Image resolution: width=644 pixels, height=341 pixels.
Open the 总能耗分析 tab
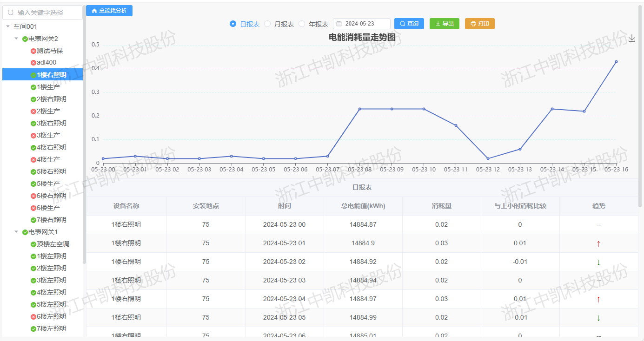(109, 11)
